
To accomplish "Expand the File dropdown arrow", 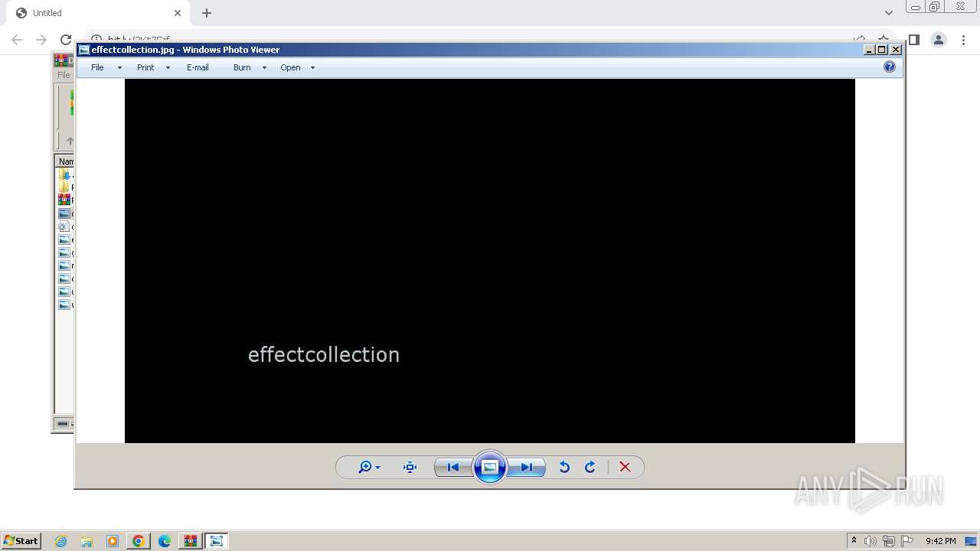I will coord(119,67).
